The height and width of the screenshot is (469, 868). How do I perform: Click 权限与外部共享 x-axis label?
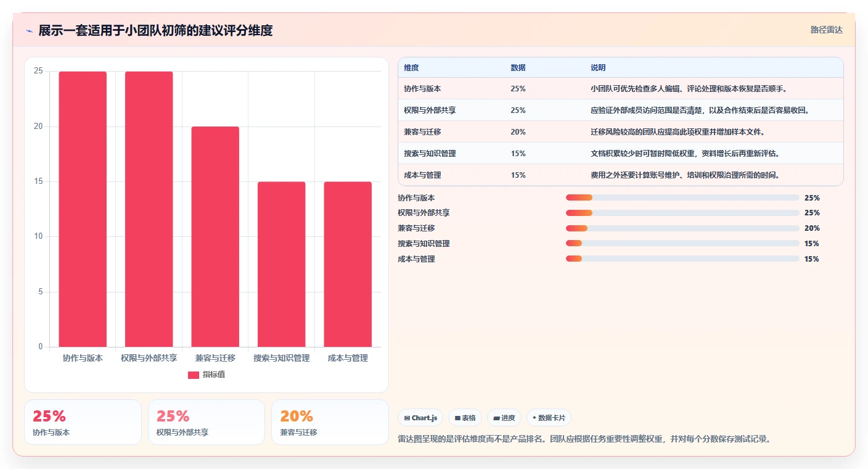coord(149,358)
